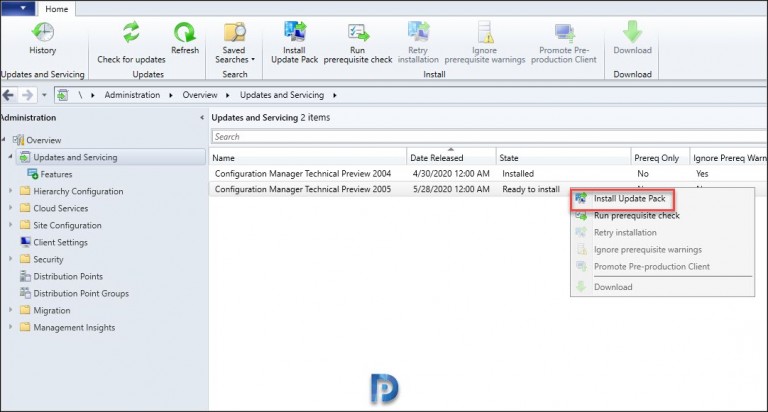The width and height of the screenshot is (768, 412).
Task: Sort by Date Released column header
Action: [x=451, y=158]
